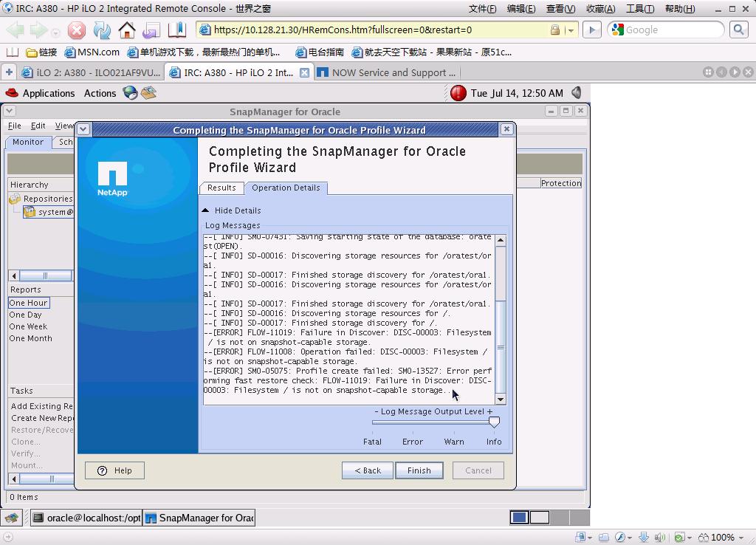Click the Google search magnifier button
Image resolution: width=756 pixels, height=545 pixels.
[738, 30]
